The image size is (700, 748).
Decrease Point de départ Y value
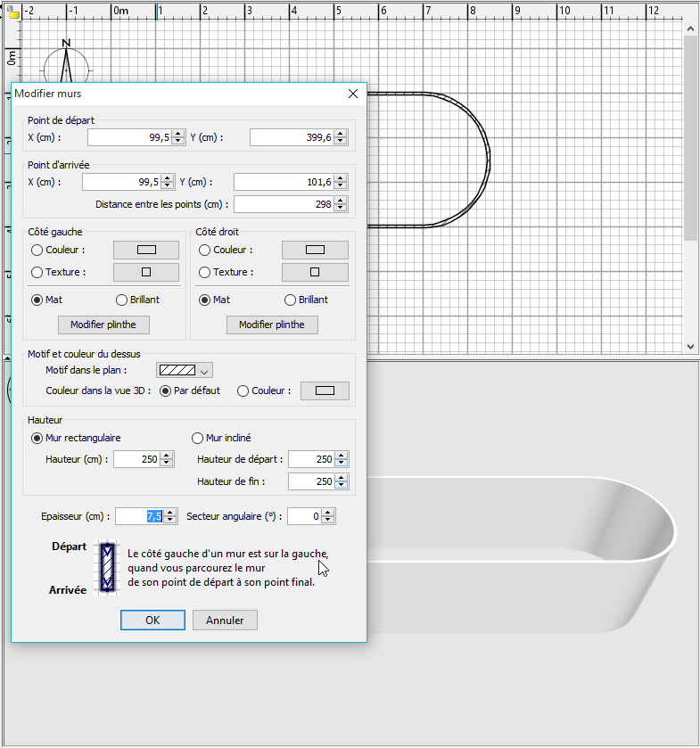341,141
